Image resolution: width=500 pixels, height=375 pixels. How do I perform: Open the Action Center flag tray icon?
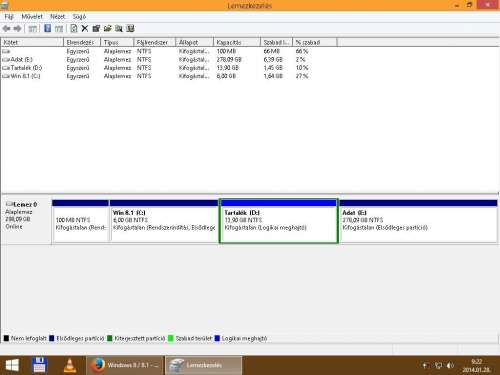point(425,366)
